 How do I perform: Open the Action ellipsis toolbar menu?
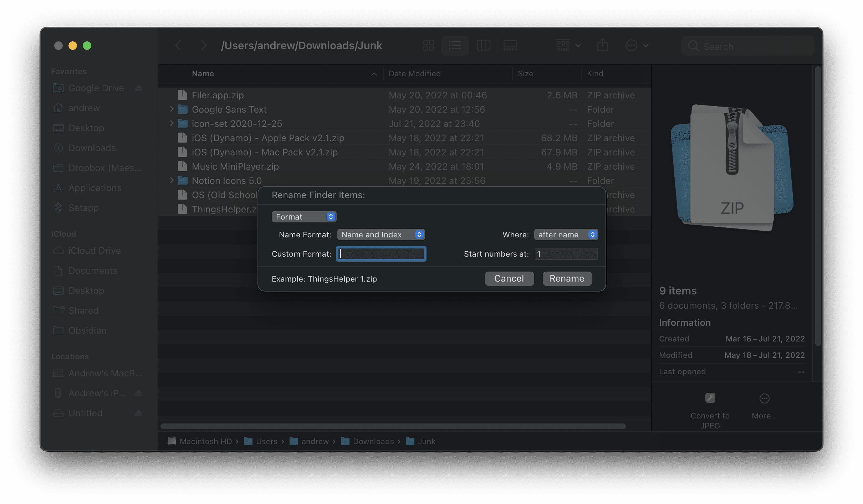click(x=637, y=46)
